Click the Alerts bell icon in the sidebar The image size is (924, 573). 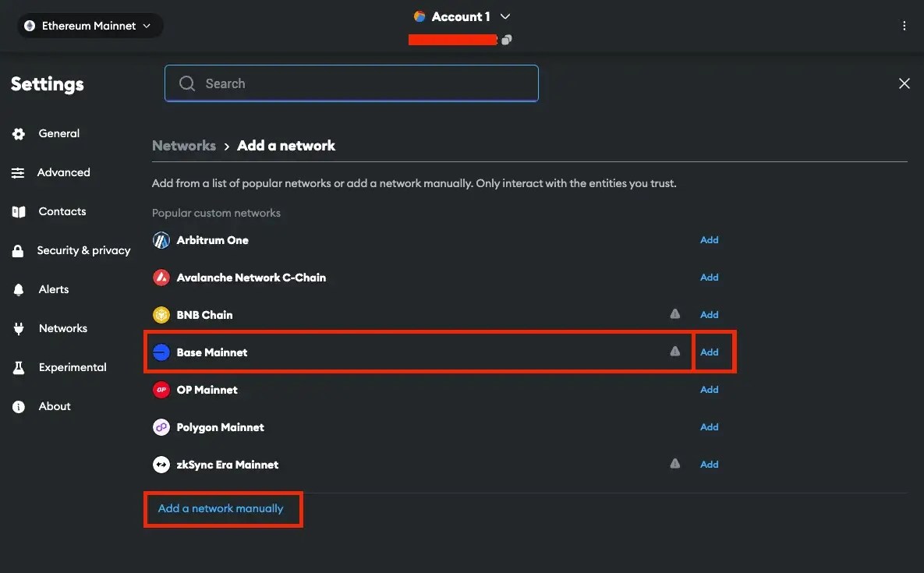coord(18,288)
